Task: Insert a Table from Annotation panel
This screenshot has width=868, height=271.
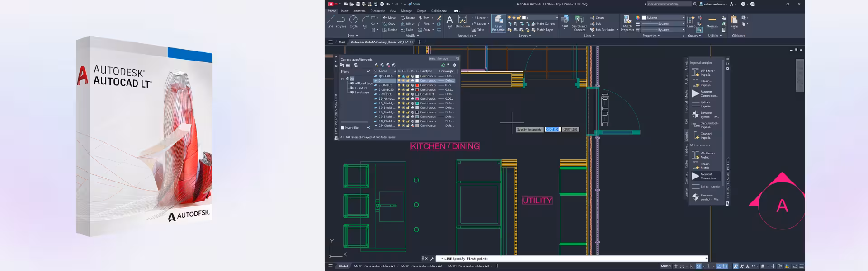Action: [x=478, y=30]
